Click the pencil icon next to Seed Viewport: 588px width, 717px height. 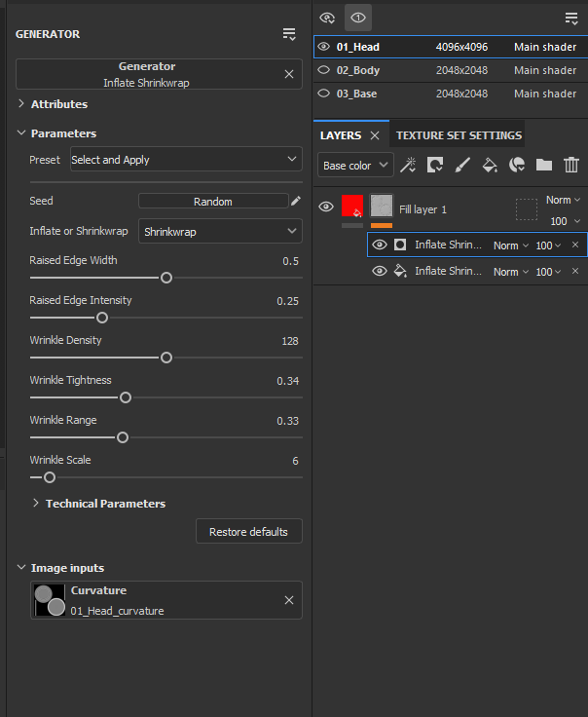296,201
